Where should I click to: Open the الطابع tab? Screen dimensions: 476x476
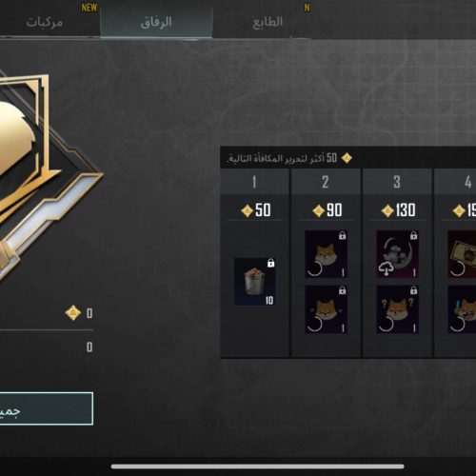(x=268, y=22)
